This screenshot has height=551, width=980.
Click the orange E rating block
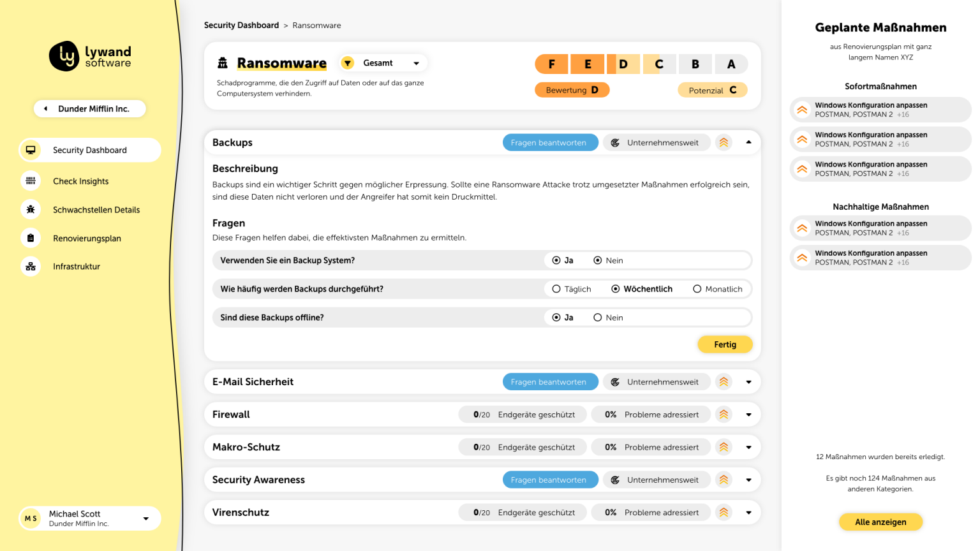tap(588, 64)
